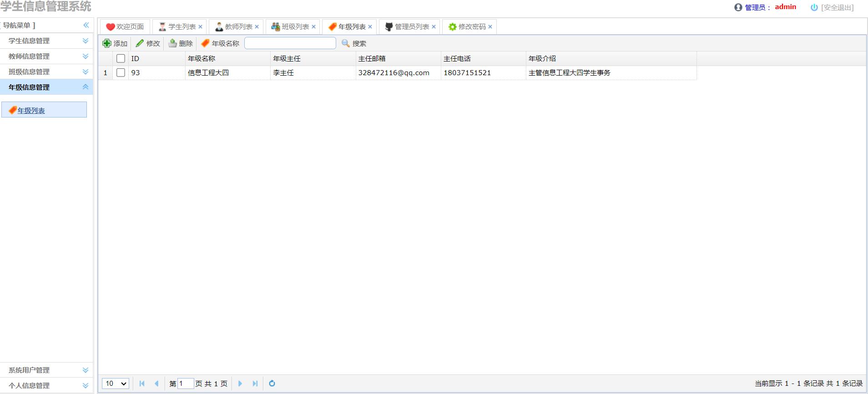Click the record count status text
This screenshot has height=394, width=868.
click(x=808, y=384)
